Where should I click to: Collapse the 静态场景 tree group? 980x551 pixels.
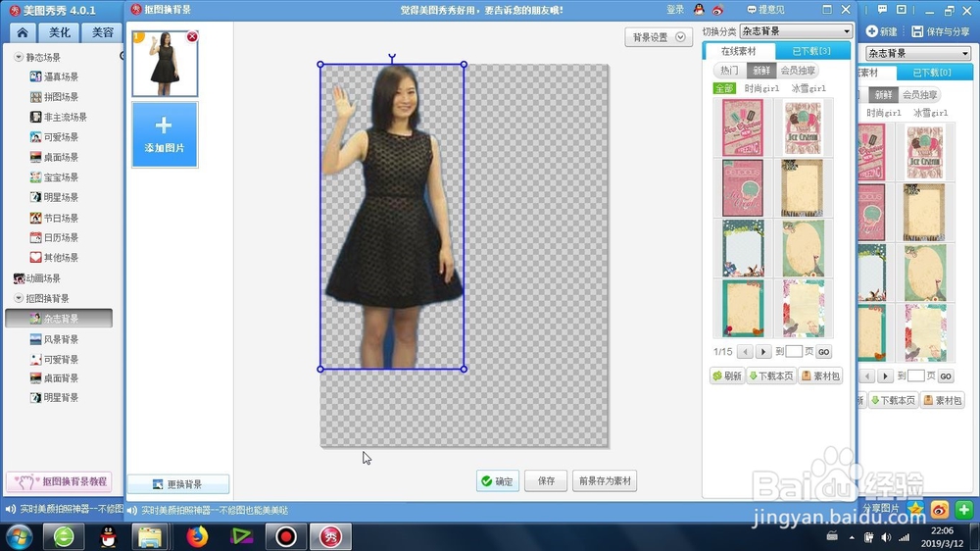pyautogui.click(x=18, y=57)
